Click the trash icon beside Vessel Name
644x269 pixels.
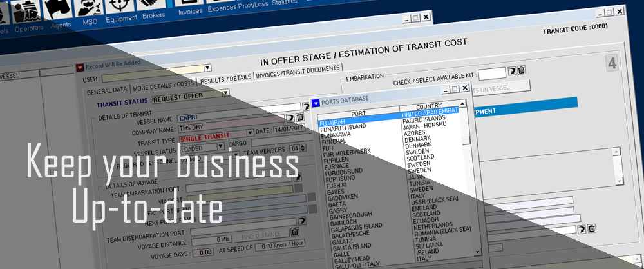click(300, 117)
